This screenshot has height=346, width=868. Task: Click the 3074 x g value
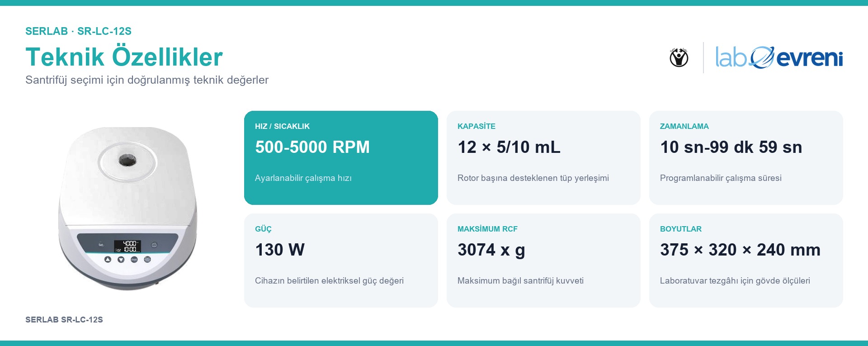click(491, 250)
